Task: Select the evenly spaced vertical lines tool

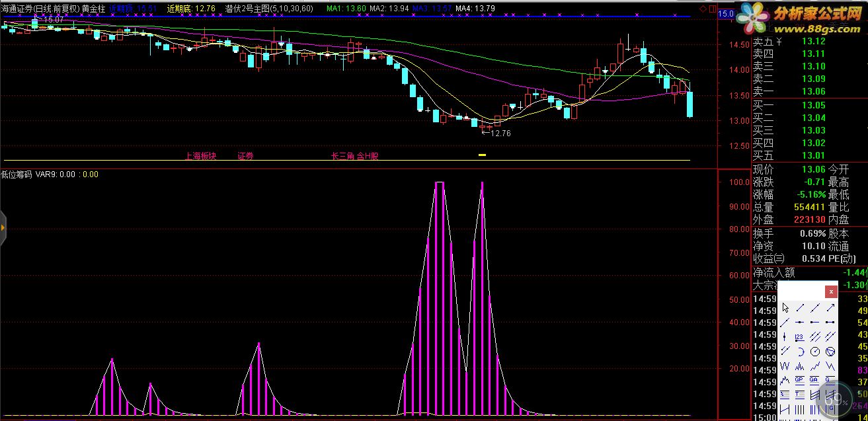Action: coord(799,408)
